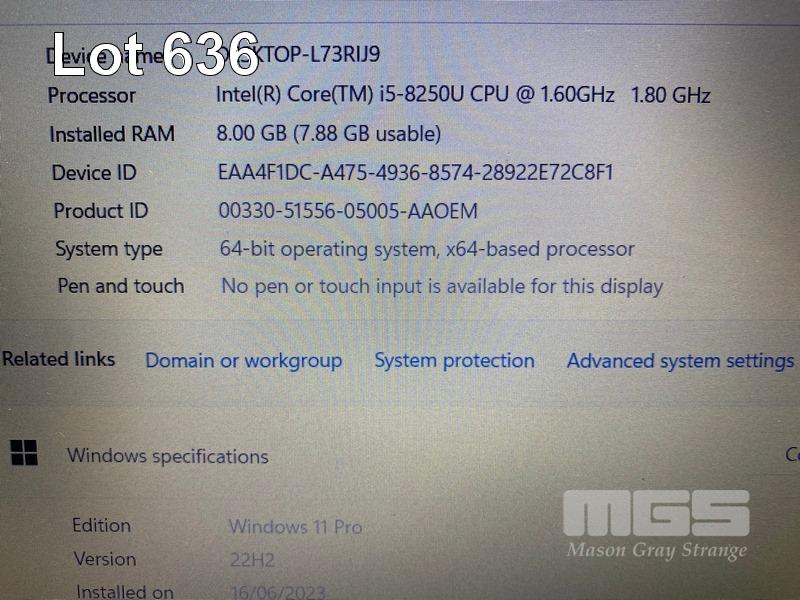Click the Device ID value starting EAA4F1DC

pos(415,172)
